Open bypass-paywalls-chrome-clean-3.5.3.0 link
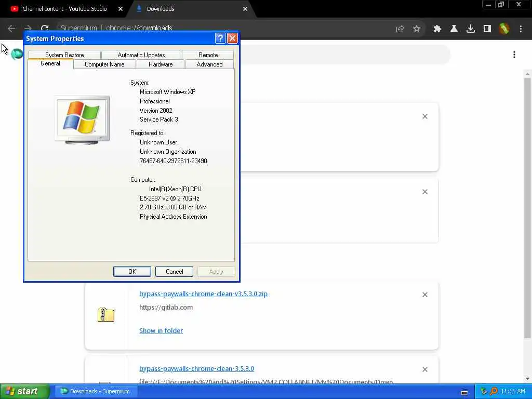This screenshot has height=399, width=532. tap(196, 368)
